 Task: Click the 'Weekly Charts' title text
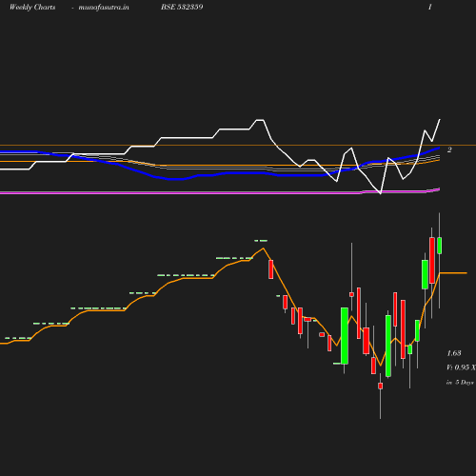tap(32, 7)
